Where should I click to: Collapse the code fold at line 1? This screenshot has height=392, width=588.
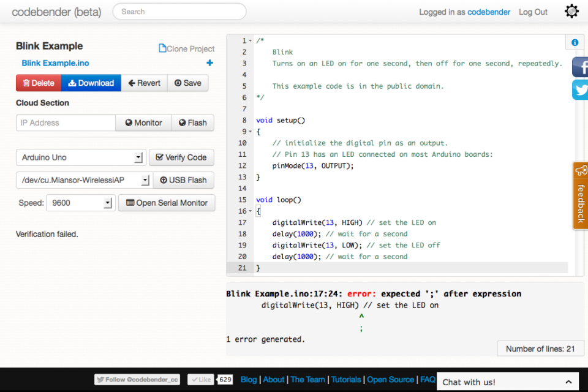[x=250, y=40]
